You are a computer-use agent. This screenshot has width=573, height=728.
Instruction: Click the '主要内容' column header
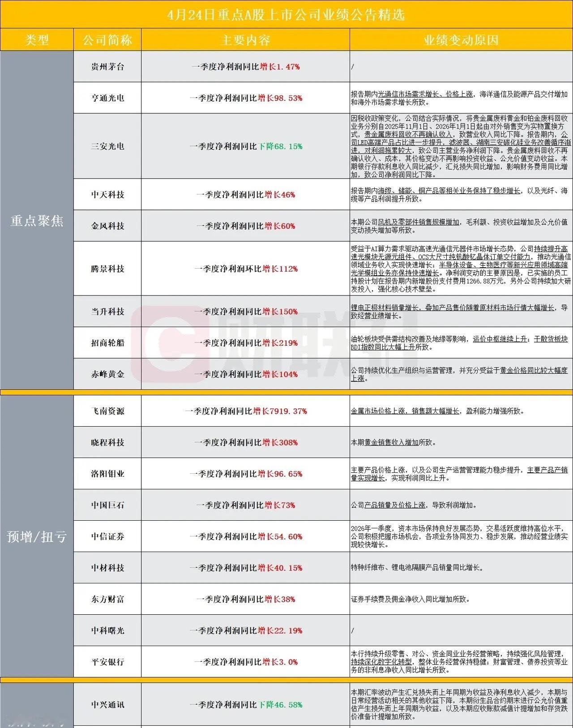245,40
